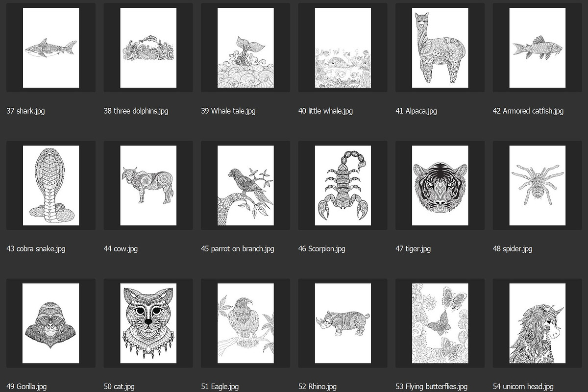
Task: Open the little whale thumbnail
Action: pyautogui.click(x=343, y=48)
